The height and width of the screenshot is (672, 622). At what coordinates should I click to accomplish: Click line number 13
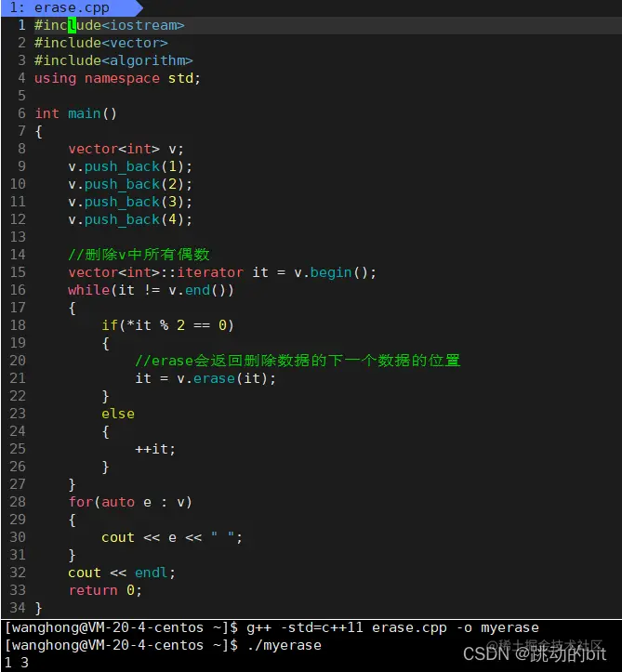pyautogui.click(x=18, y=237)
